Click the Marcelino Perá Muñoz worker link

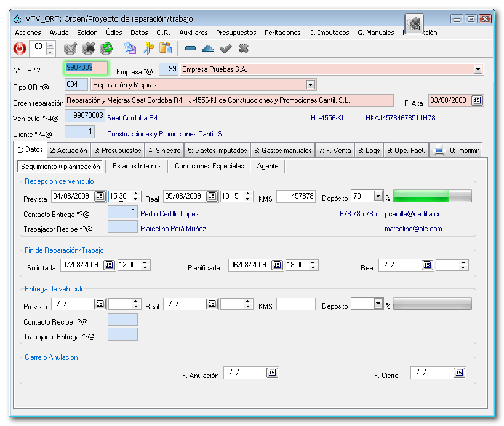coord(174,229)
